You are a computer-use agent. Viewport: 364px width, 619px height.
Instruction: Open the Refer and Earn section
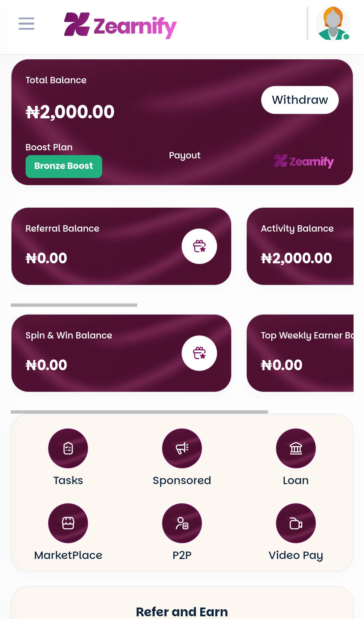181,612
